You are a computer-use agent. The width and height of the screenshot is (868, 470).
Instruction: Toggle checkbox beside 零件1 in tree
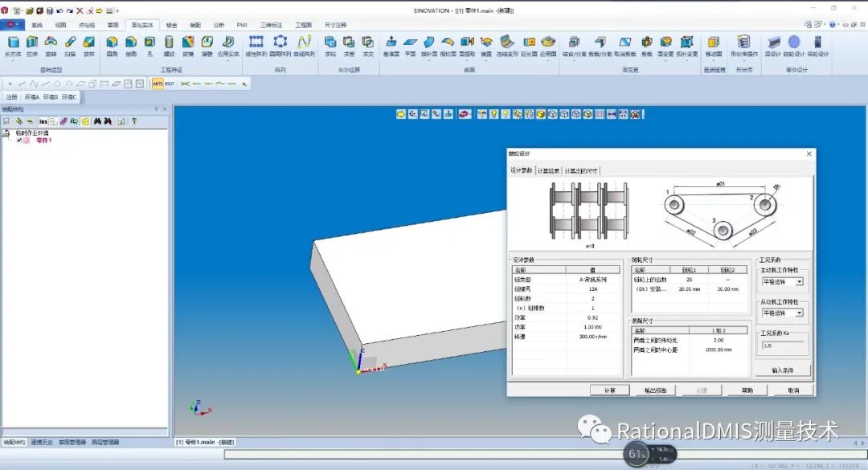(19, 141)
